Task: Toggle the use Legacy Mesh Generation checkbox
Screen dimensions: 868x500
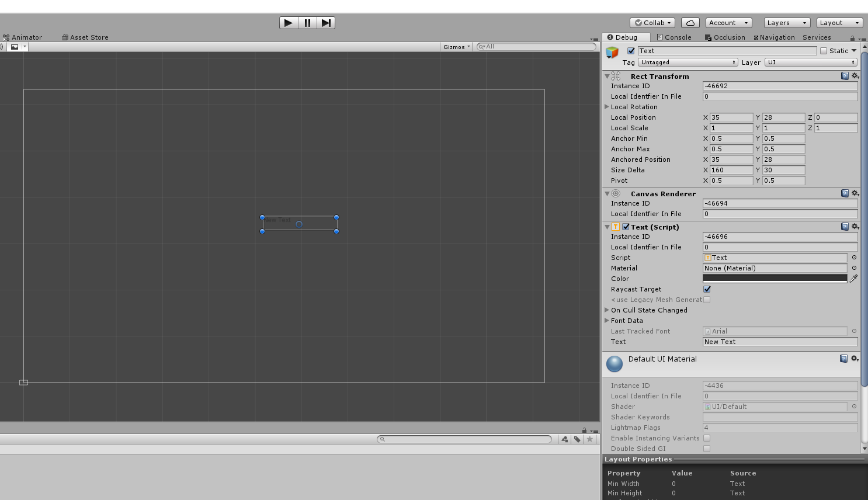Action: pyautogui.click(x=707, y=300)
